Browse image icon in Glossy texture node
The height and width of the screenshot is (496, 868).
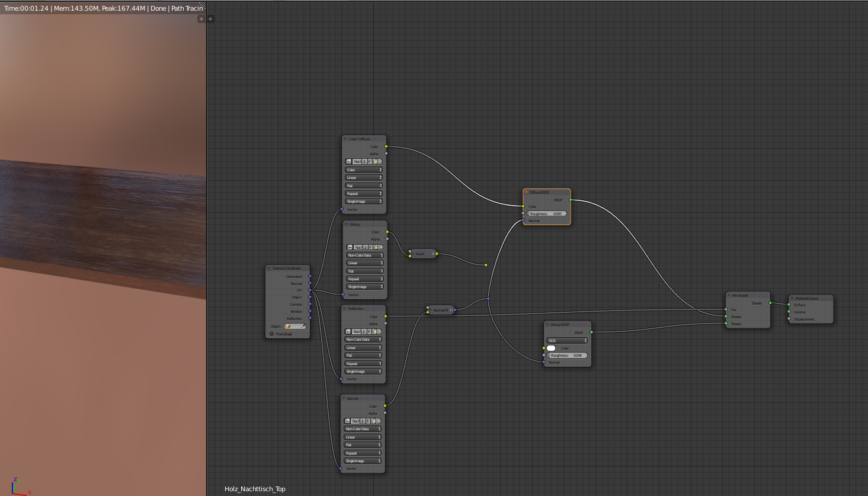(x=350, y=247)
